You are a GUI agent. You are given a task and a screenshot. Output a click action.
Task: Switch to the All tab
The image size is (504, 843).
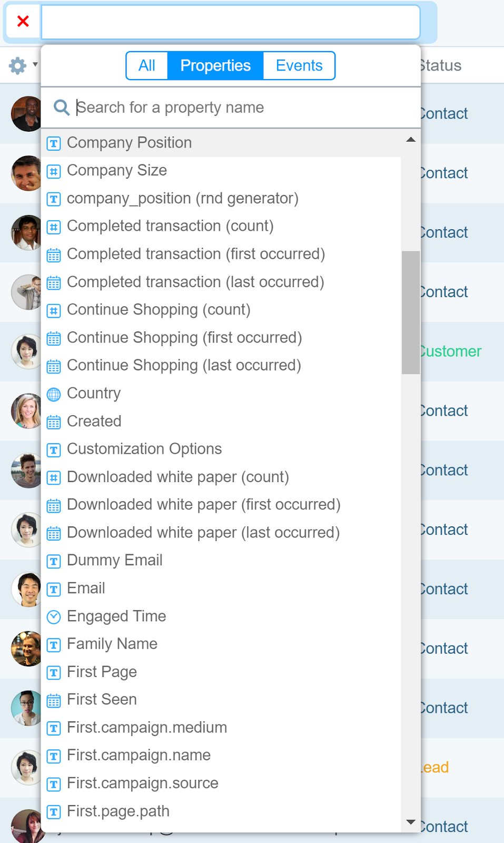click(147, 66)
